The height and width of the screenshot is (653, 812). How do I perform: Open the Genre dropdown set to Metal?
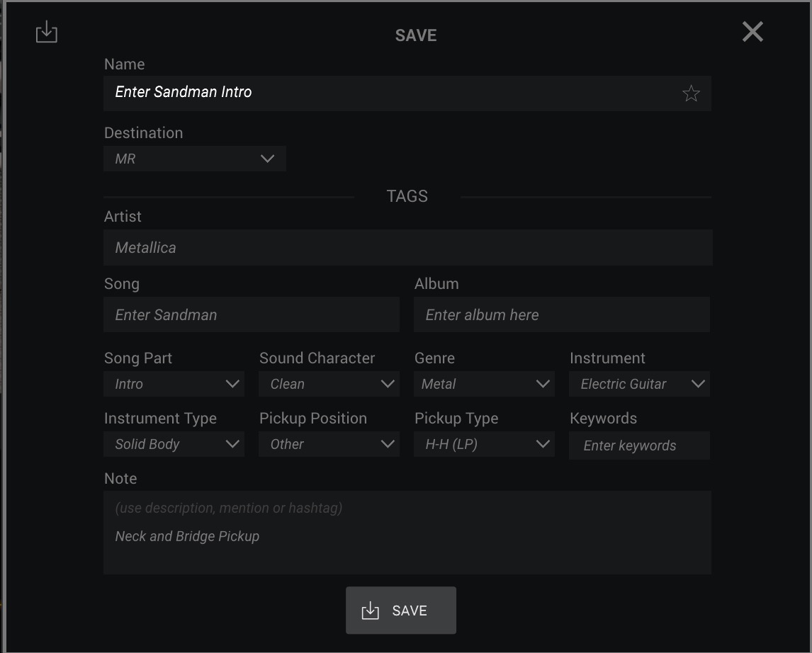[x=484, y=384]
